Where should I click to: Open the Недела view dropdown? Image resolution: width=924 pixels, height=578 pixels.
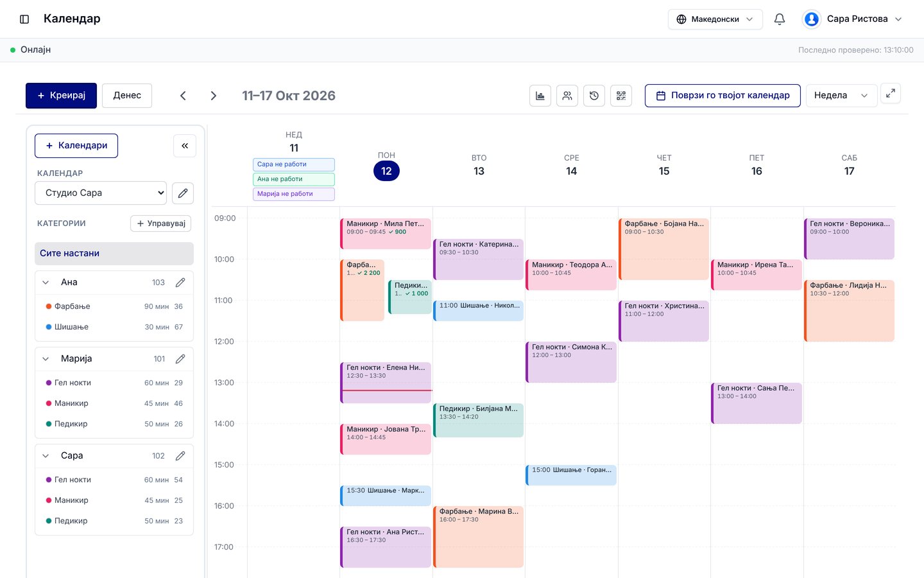pyautogui.click(x=841, y=96)
